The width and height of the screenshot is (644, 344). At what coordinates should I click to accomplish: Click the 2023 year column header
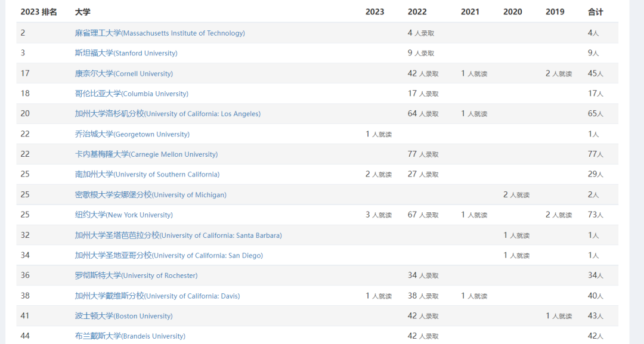click(x=374, y=12)
